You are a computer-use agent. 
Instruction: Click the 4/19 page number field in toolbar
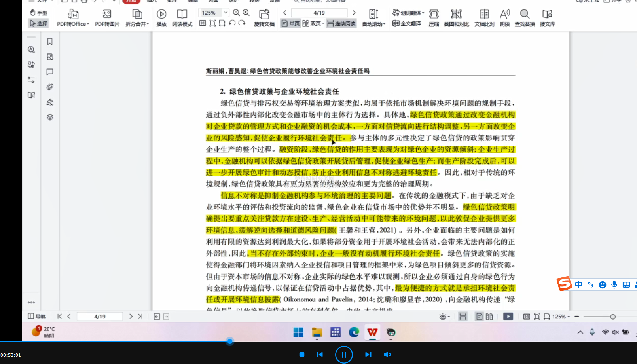pos(319,13)
